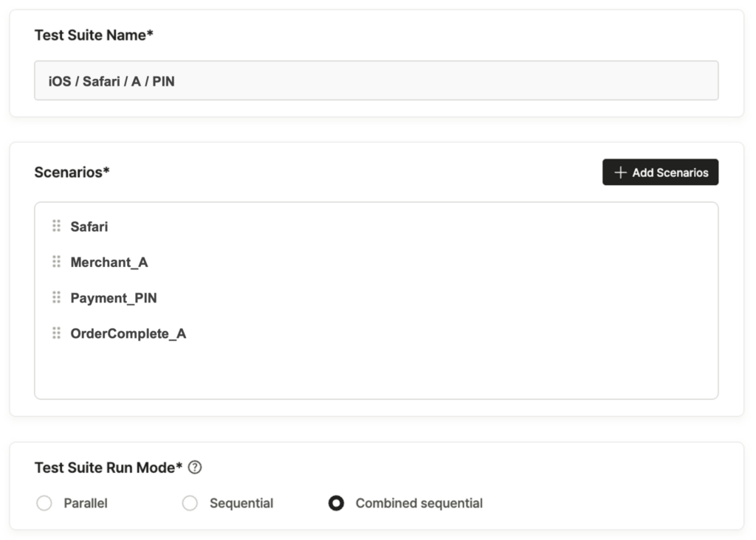Click the Add Scenarios button
756x540 pixels.
coord(660,172)
